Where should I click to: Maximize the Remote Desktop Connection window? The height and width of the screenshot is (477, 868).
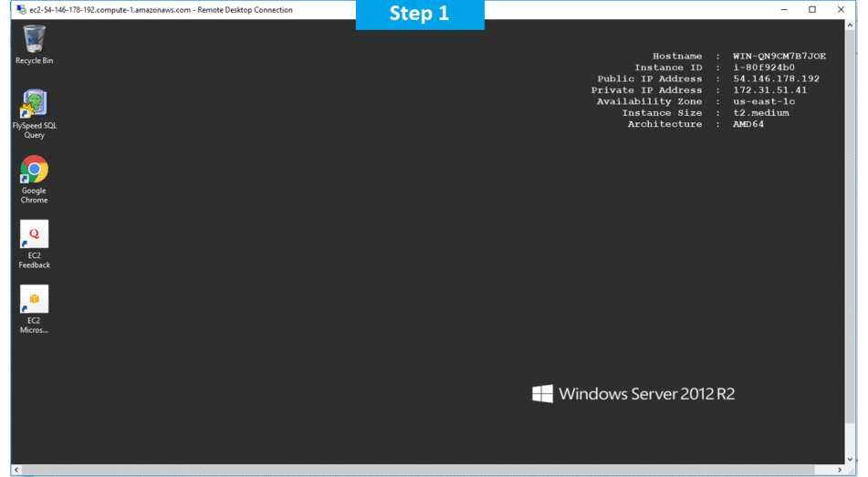(812, 10)
